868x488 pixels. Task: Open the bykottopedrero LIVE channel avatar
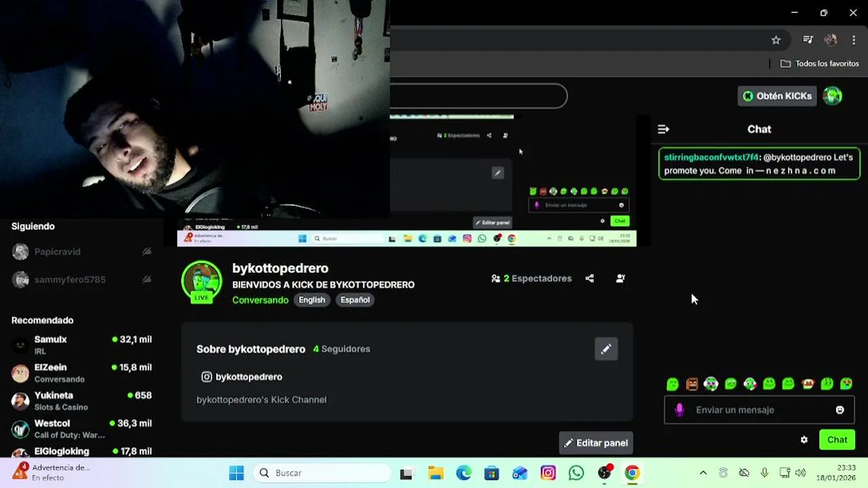pos(201,281)
